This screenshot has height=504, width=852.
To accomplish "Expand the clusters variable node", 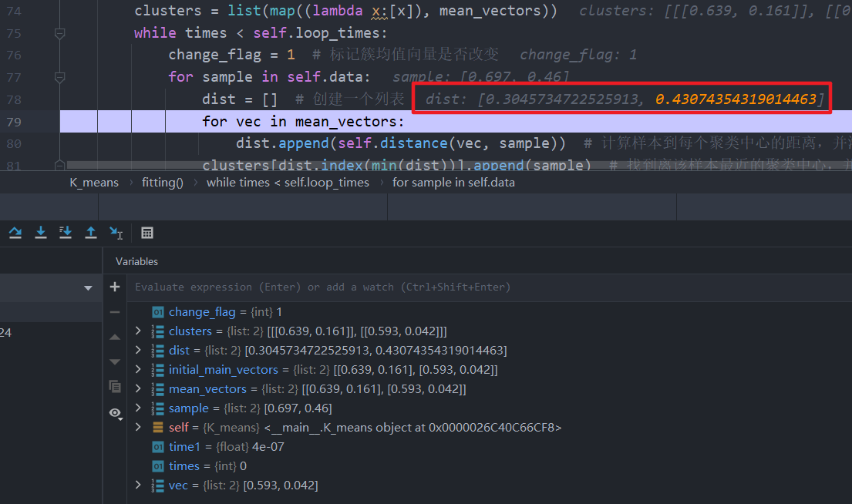I will coord(138,331).
